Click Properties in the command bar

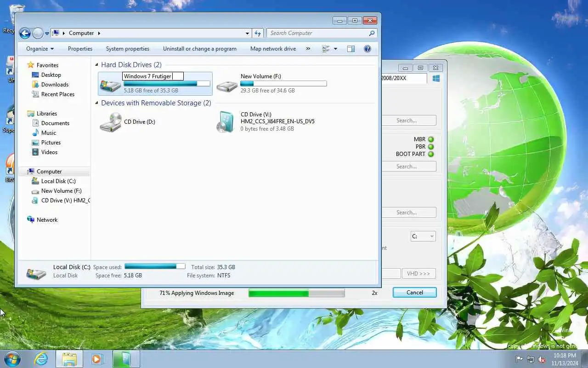click(x=80, y=49)
